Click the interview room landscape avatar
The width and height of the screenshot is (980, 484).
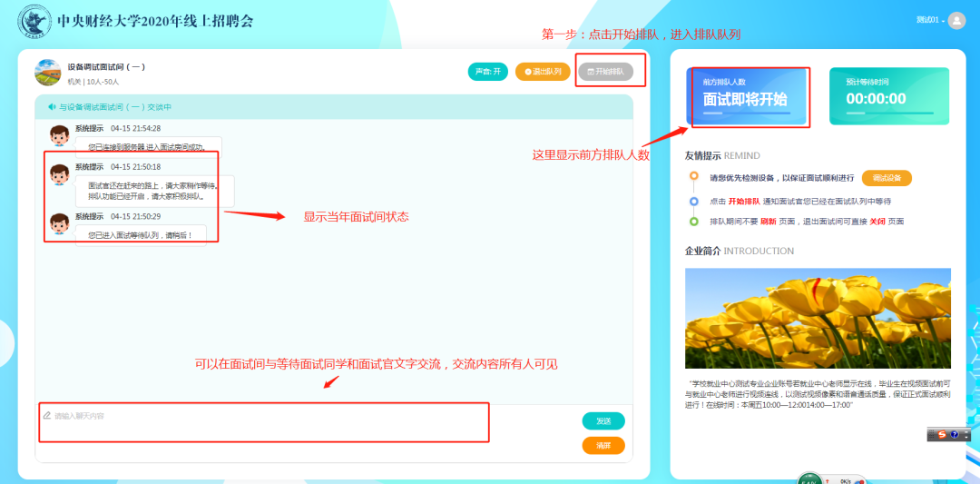pyautogui.click(x=47, y=73)
